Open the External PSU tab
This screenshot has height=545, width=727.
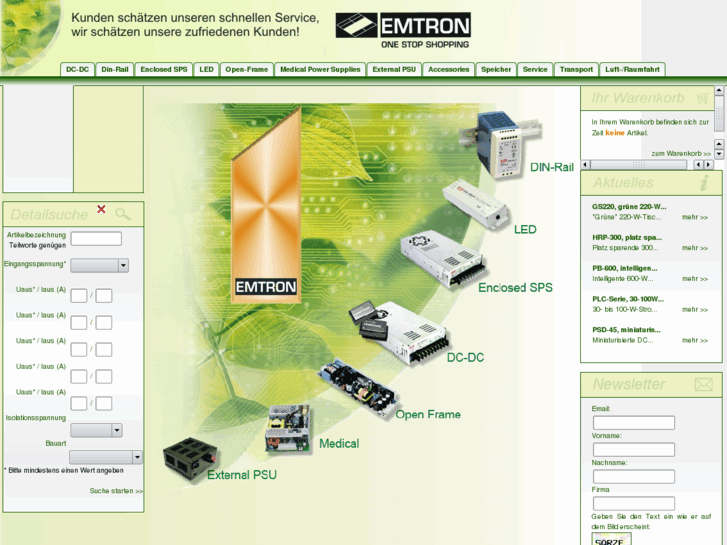point(394,70)
